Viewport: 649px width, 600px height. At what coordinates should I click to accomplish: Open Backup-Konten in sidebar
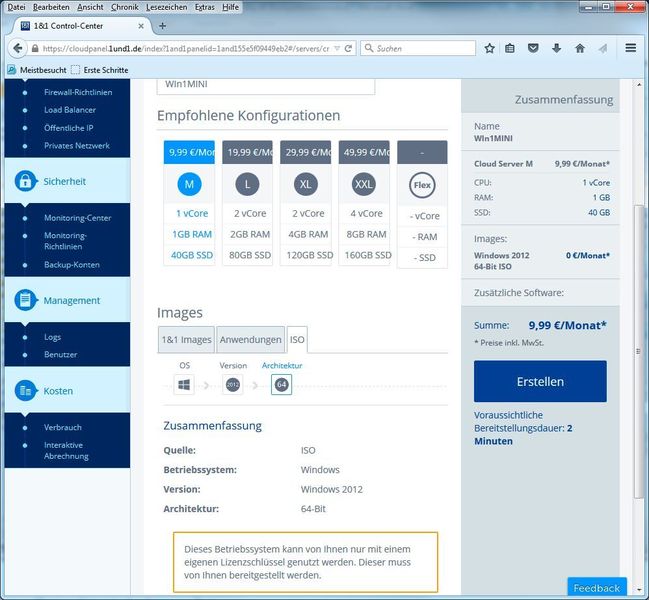(x=72, y=264)
